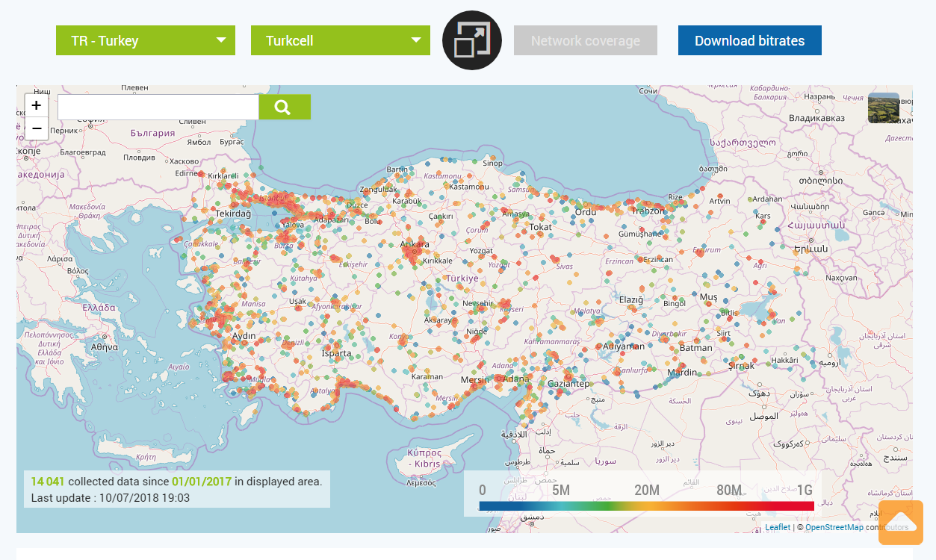
Task: Click the Tokat city label on map
Action: click(x=540, y=227)
